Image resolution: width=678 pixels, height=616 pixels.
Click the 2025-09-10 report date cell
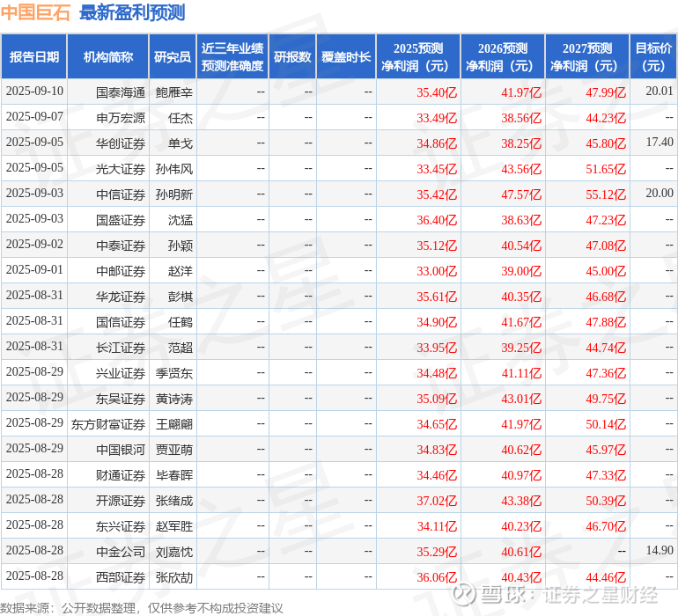tap(34, 92)
